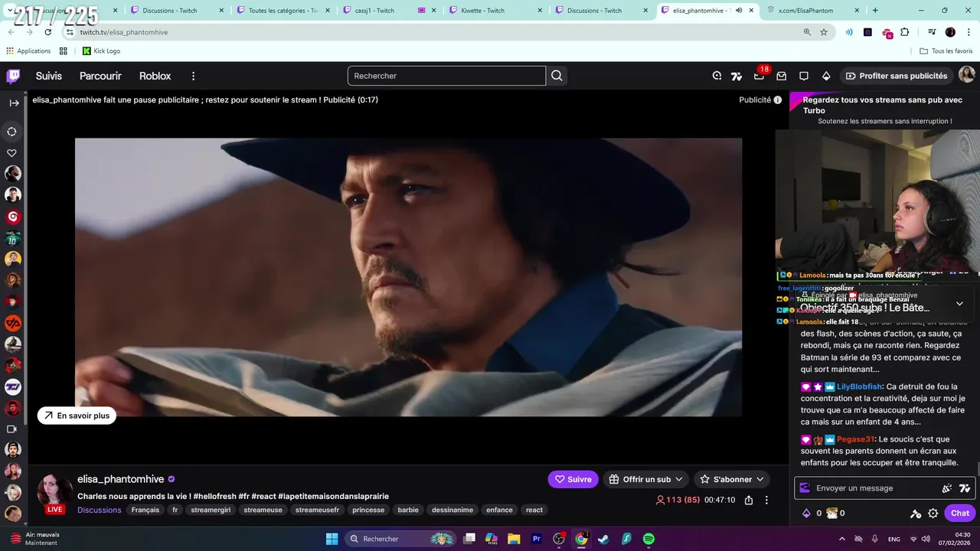Switch to the Toutes les catégories tab

click(282, 11)
